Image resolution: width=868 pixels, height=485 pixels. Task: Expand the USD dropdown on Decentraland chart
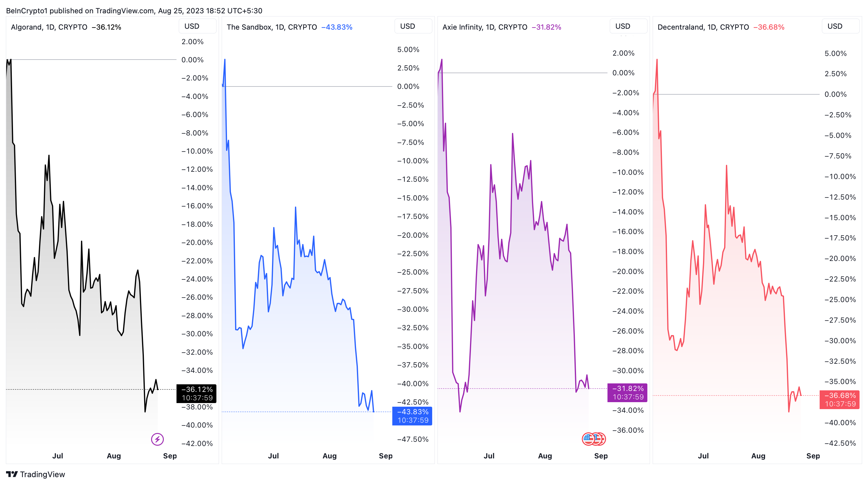click(x=840, y=26)
